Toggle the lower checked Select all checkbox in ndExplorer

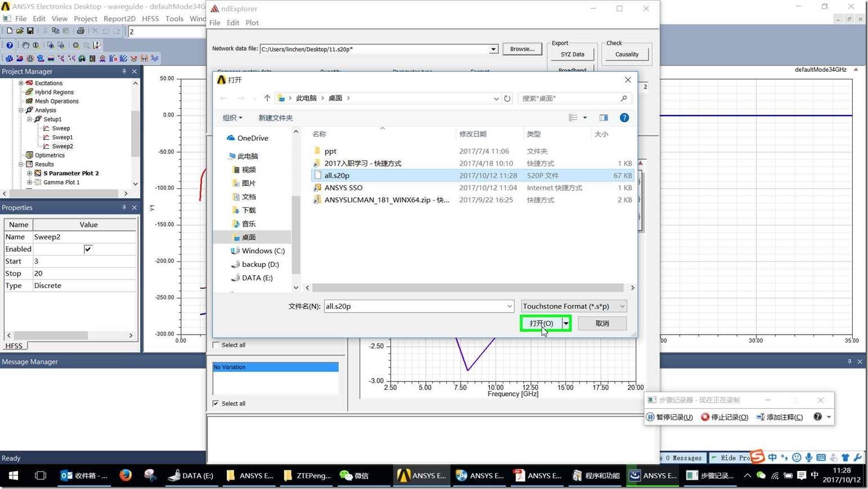click(x=216, y=403)
